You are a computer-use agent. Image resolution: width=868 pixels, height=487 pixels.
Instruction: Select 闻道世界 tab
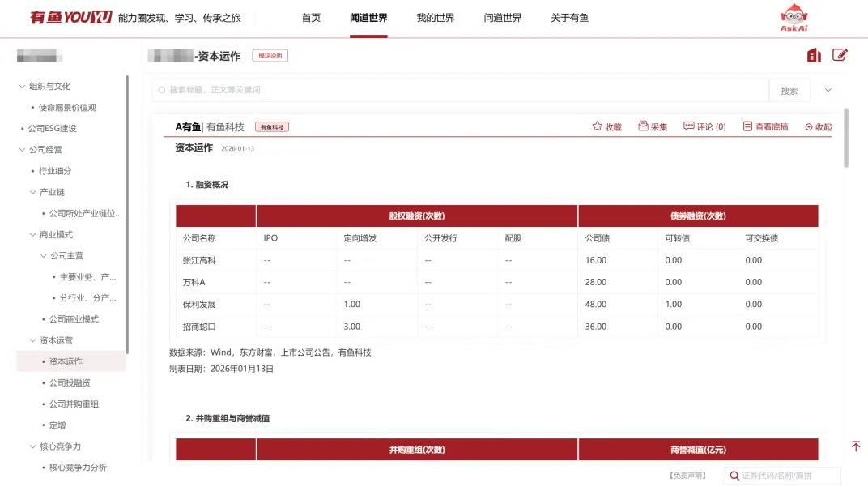coord(368,18)
